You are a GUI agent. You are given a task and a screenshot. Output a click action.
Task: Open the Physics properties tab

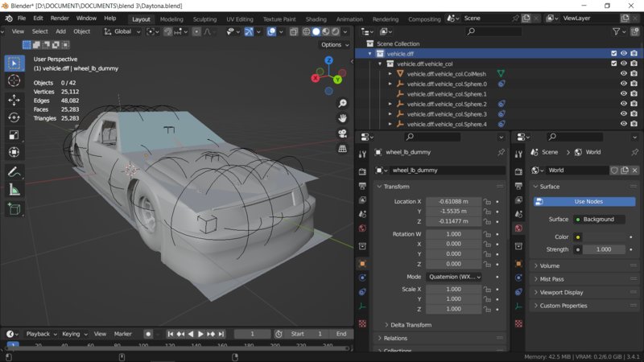coord(362,278)
